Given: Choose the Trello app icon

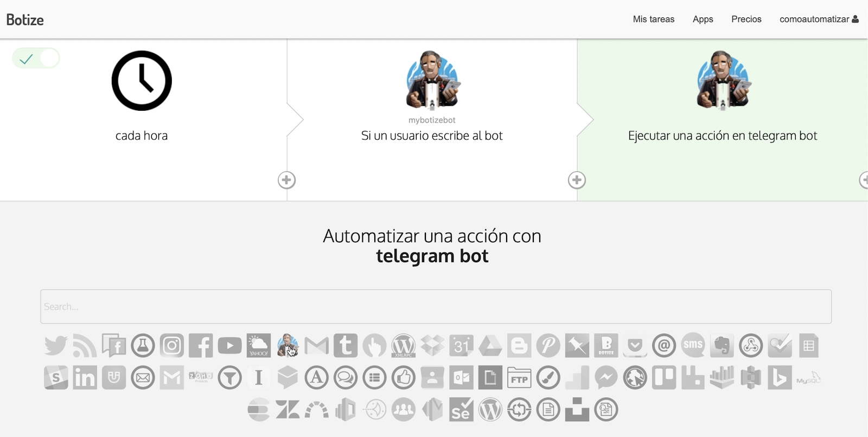Looking at the screenshot, I should coord(664,378).
